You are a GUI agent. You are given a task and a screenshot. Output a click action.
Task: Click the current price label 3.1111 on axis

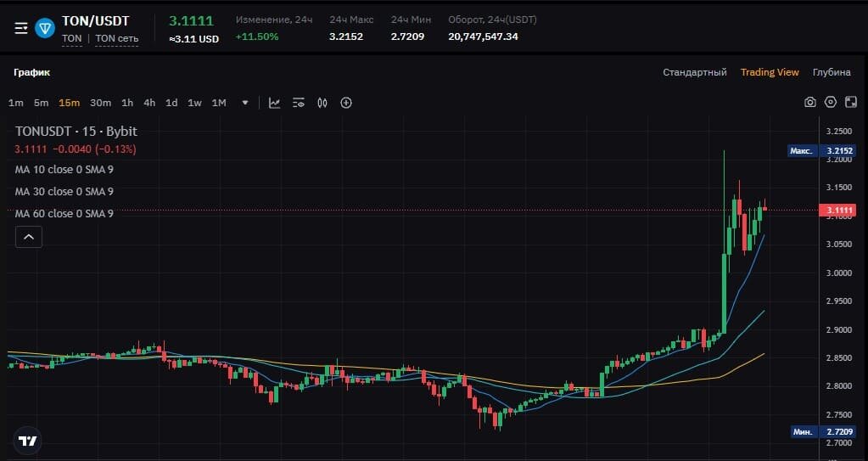(838, 210)
